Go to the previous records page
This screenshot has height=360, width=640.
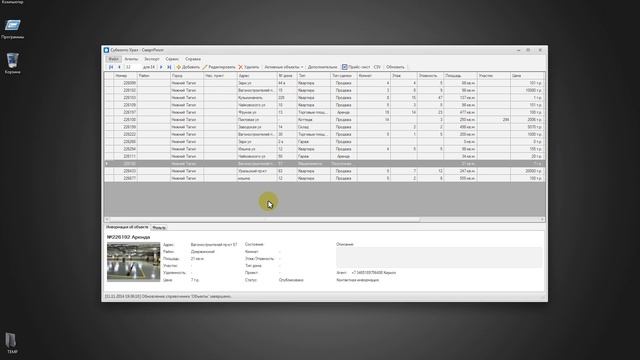[x=119, y=67]
